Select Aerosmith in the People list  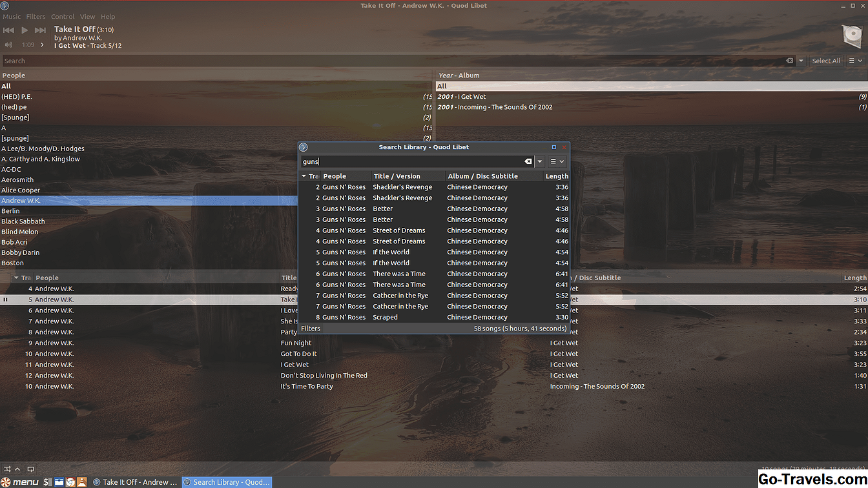[17, 180]
